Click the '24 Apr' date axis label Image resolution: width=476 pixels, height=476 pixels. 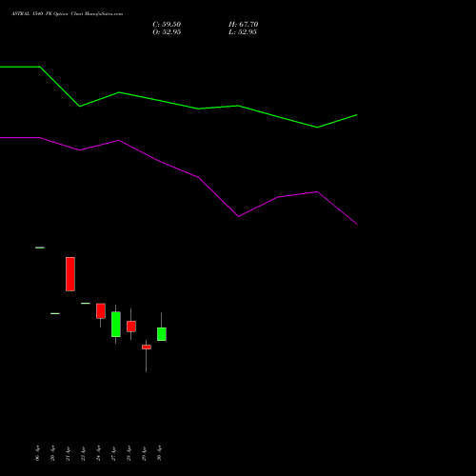point(98,453)
